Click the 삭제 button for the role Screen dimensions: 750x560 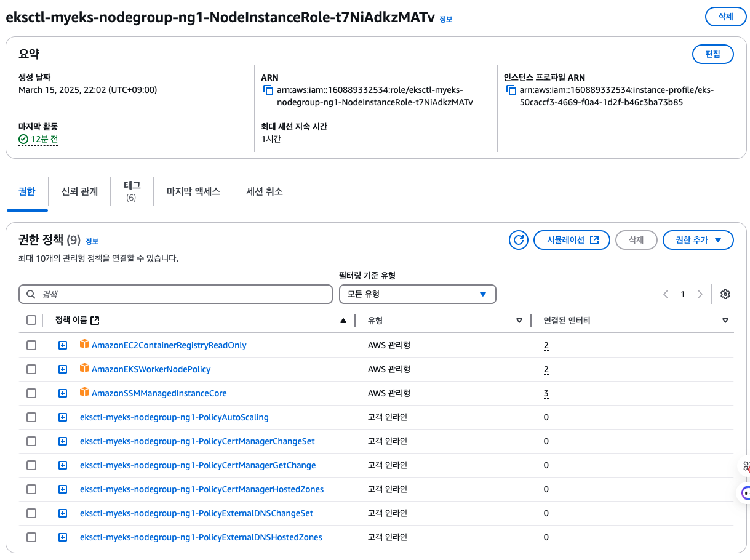pos(725,17)
